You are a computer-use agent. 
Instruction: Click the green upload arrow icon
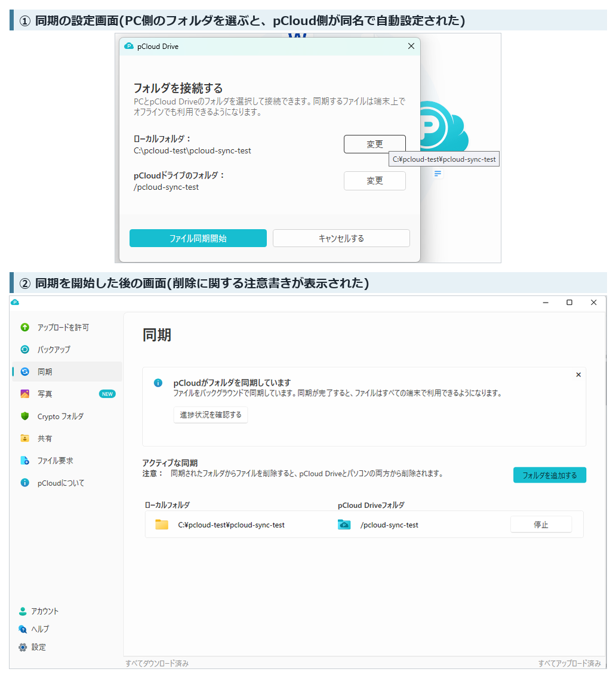tap(25, 327)
